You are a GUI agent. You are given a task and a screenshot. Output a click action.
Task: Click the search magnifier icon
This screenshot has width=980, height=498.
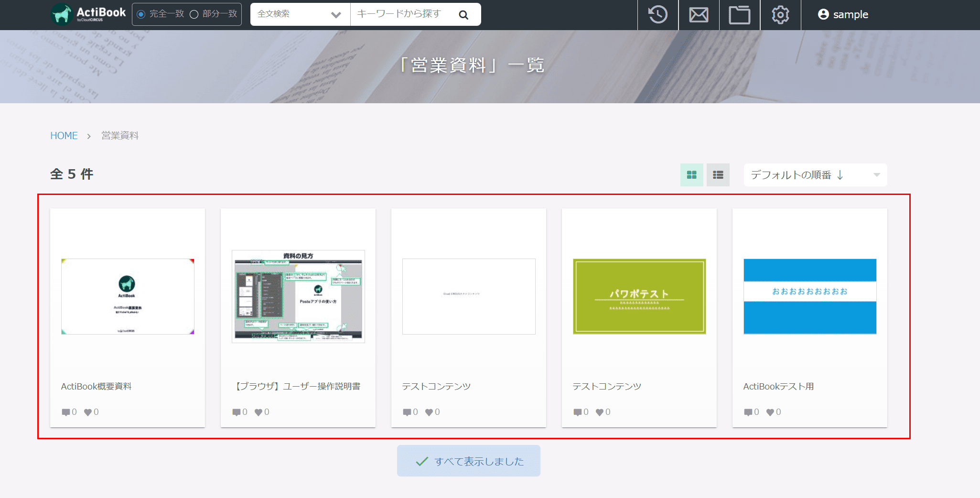coord(463,15)
